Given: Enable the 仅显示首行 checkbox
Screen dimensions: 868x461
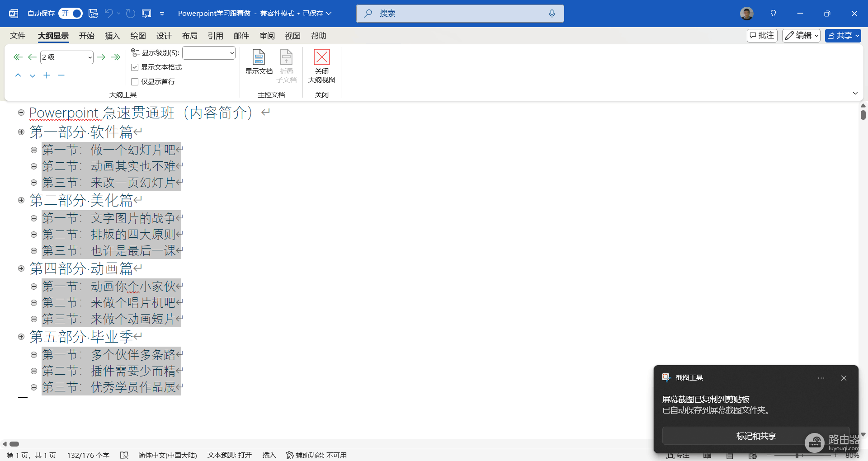Looking at the screenshot, I should click(x=135, y=82).
